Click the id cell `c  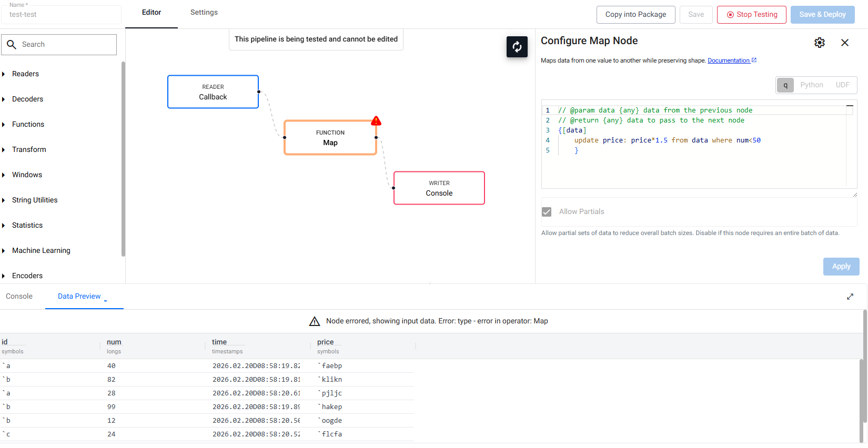point(6,434)
